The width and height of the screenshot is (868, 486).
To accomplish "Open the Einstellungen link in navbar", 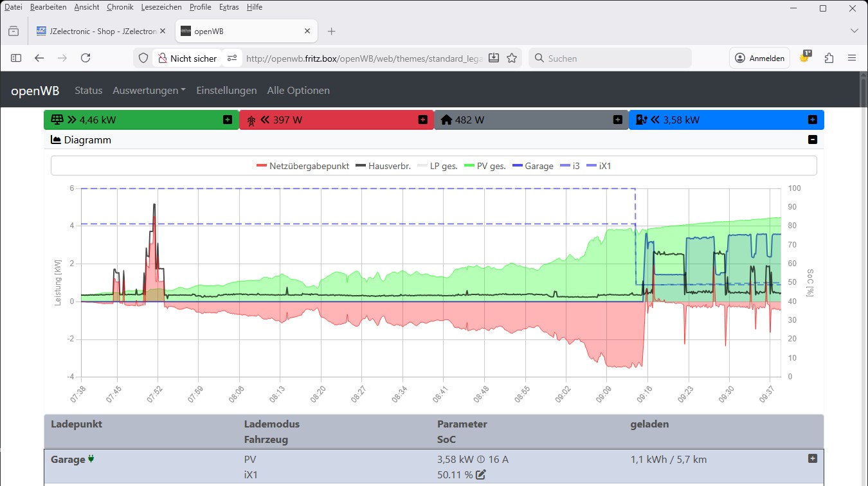I will [x=226, y=91].
